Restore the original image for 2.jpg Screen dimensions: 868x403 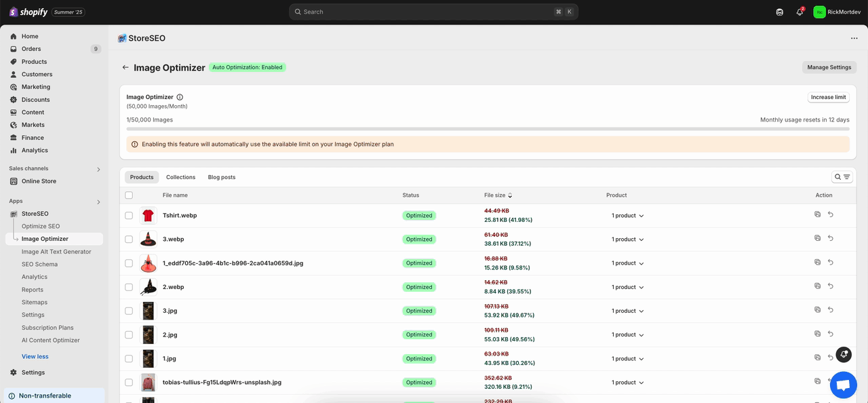coord(831,334)
